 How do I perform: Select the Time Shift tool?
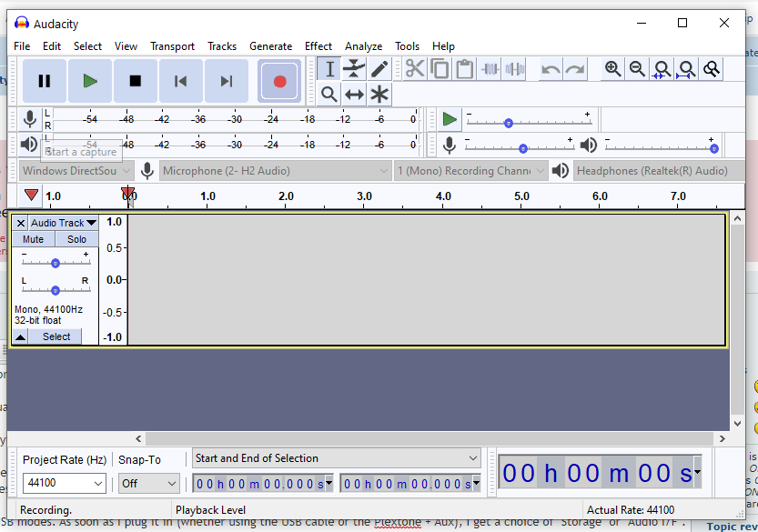pyautogui.click(x=354, y=94)
